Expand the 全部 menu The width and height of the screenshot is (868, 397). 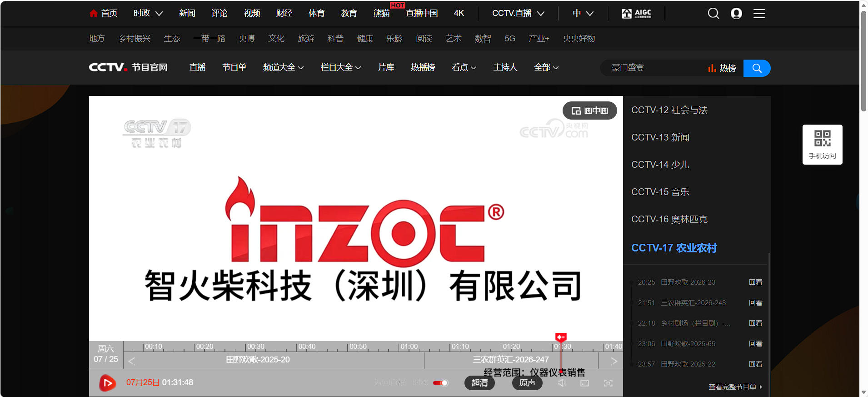(546, 67)
